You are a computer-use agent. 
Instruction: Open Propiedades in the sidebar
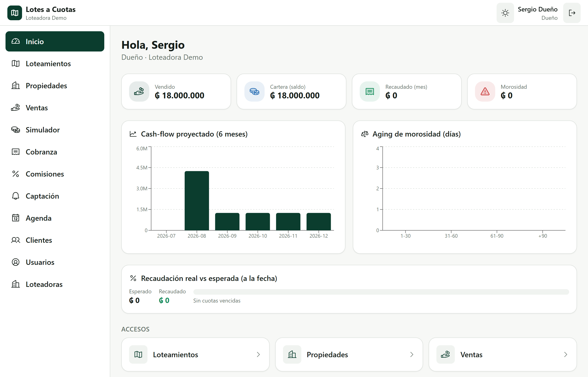point(55,86)
